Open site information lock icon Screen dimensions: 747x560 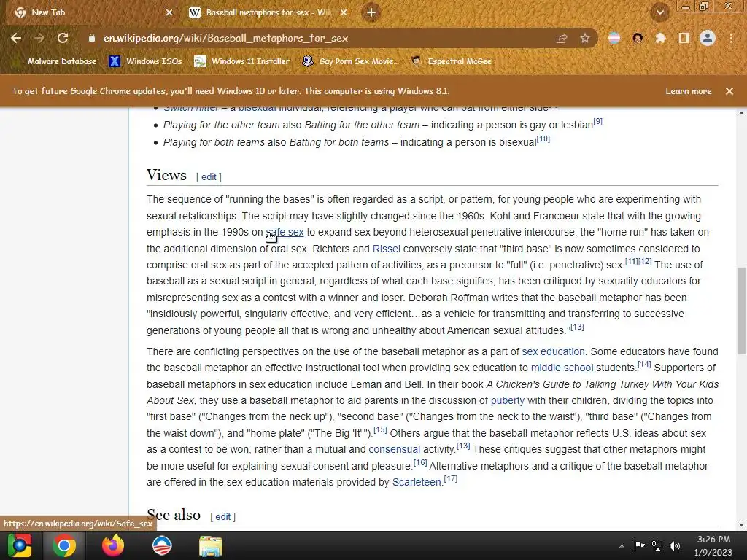92,38
